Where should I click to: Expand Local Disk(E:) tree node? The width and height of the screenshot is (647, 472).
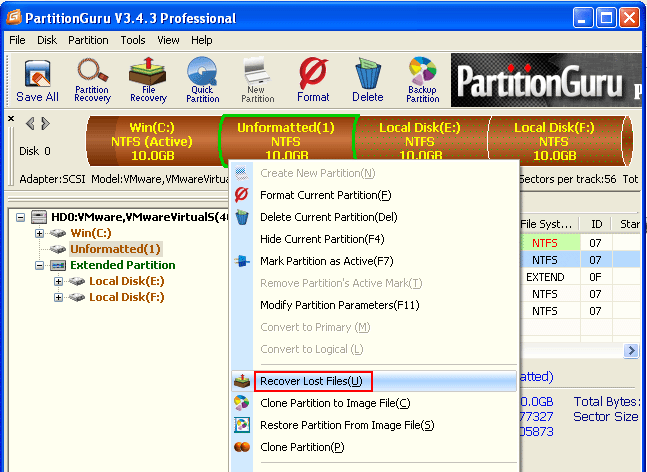pos(58,281)
